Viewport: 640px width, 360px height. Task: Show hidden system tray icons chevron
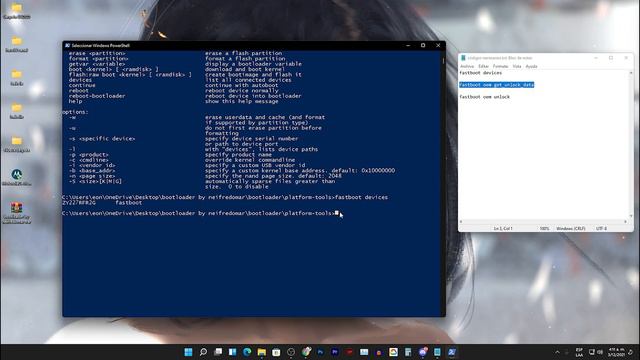(558, 352)
